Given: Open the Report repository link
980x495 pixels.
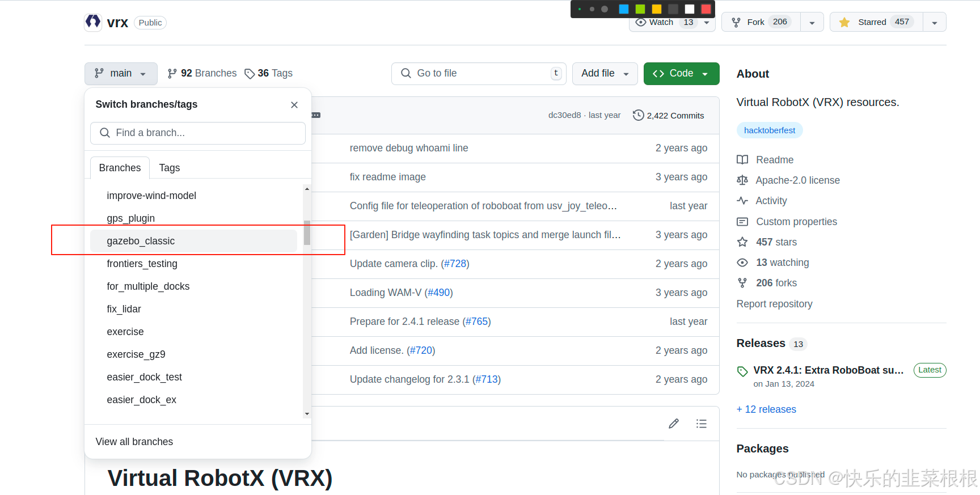Looking at the screenshot, I should 774,304.
